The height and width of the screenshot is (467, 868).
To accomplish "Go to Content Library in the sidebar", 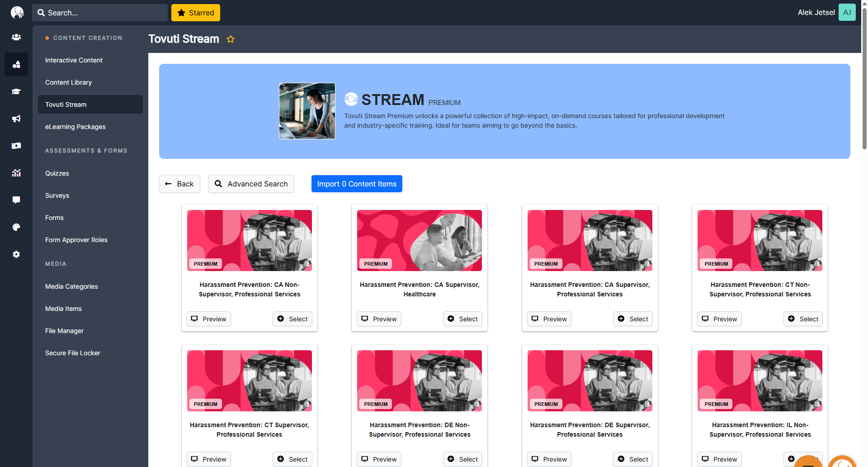I will [68, 82].
